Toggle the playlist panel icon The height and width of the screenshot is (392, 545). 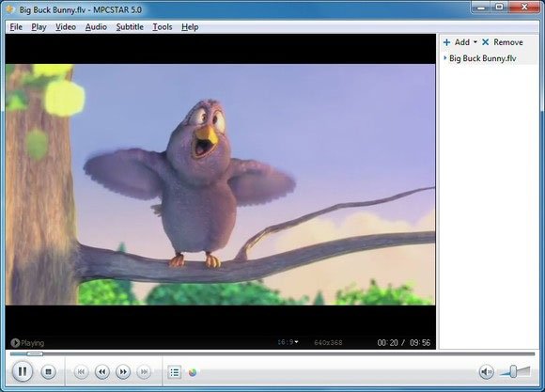point(175,372)
